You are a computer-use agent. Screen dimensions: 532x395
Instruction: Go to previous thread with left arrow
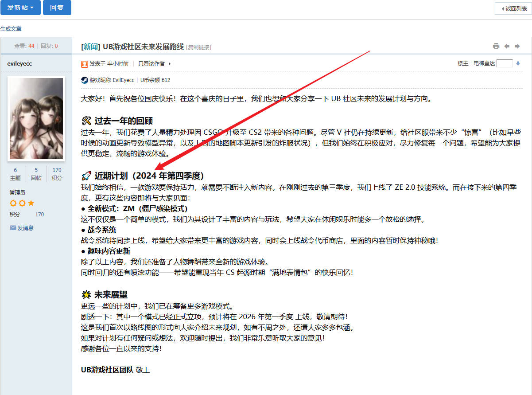tap(507, 46)
